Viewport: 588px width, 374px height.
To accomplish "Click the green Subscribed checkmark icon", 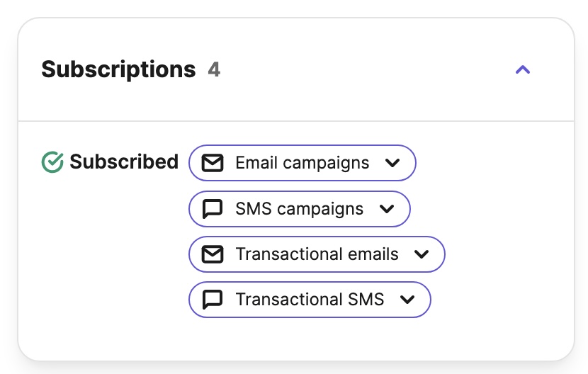I will tap(52, 162).
